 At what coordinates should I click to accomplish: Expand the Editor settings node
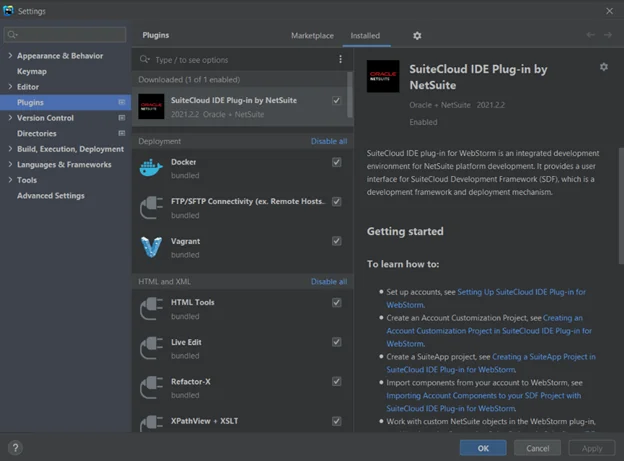pos(10,86)
